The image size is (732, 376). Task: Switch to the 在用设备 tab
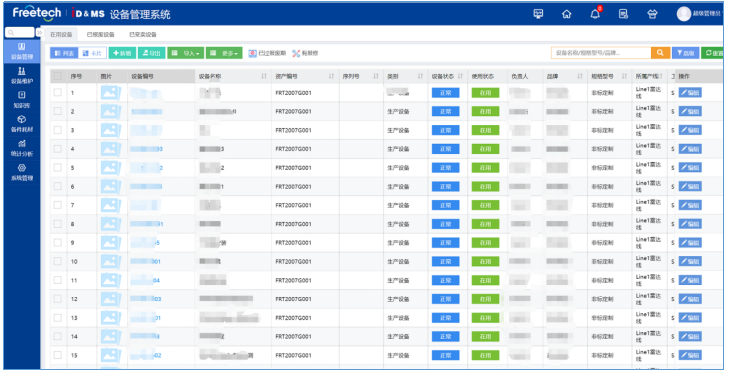(61, 35)
